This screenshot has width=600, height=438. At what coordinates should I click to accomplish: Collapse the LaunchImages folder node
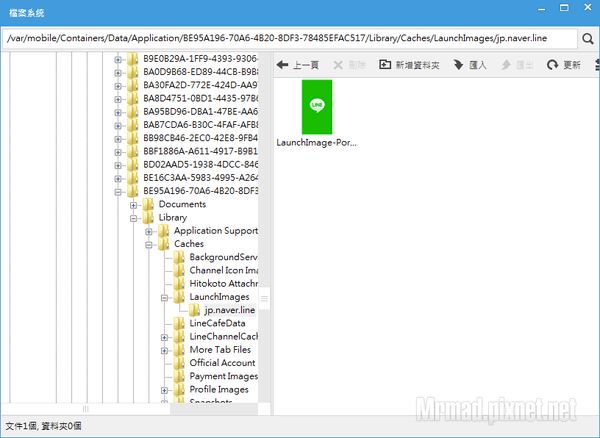[x=164, y=298]
